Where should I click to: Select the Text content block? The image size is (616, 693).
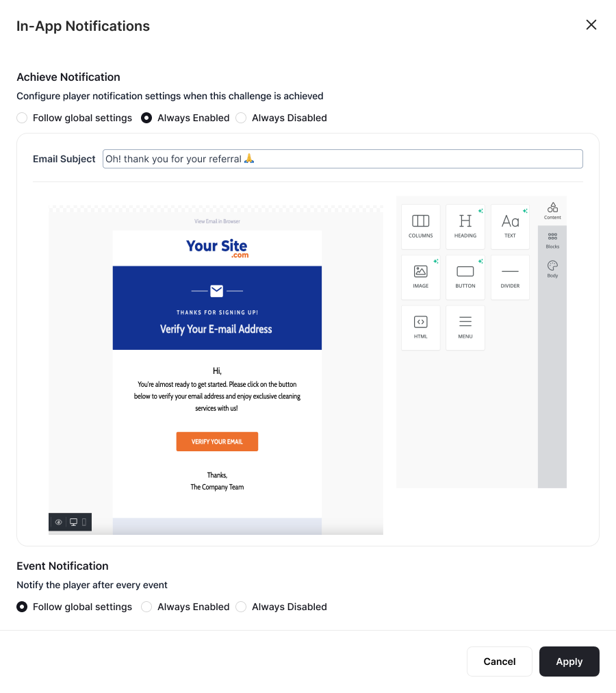[509, 226]
